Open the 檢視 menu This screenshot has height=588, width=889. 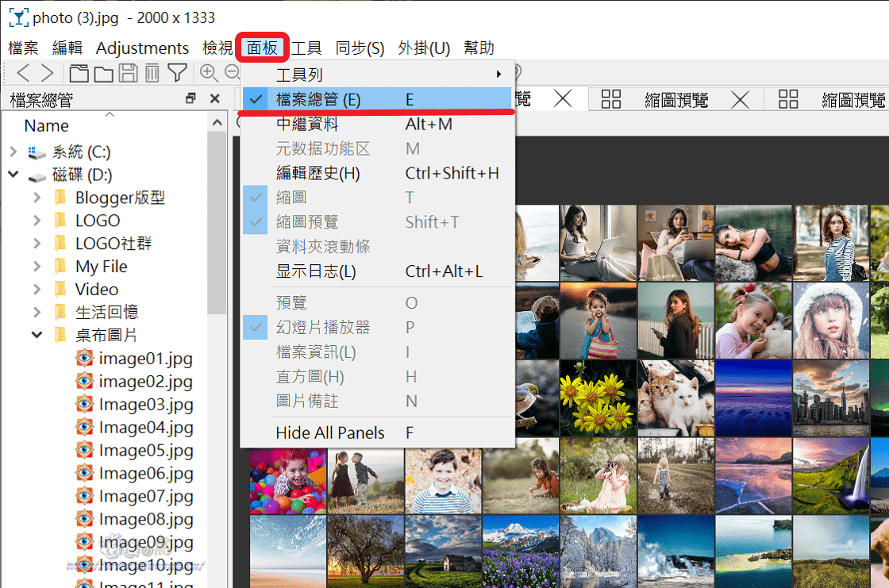(x=217, y=48)
